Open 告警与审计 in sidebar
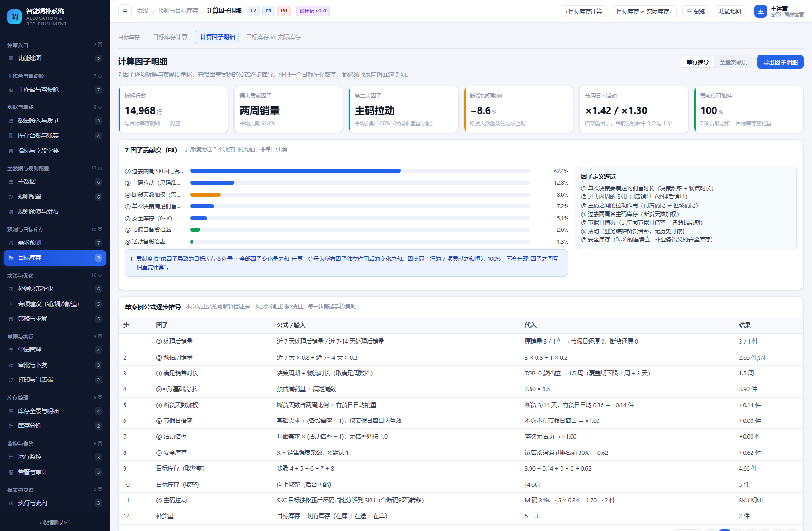The height and width of the screenshot is (531, 812). coord(55,472)
